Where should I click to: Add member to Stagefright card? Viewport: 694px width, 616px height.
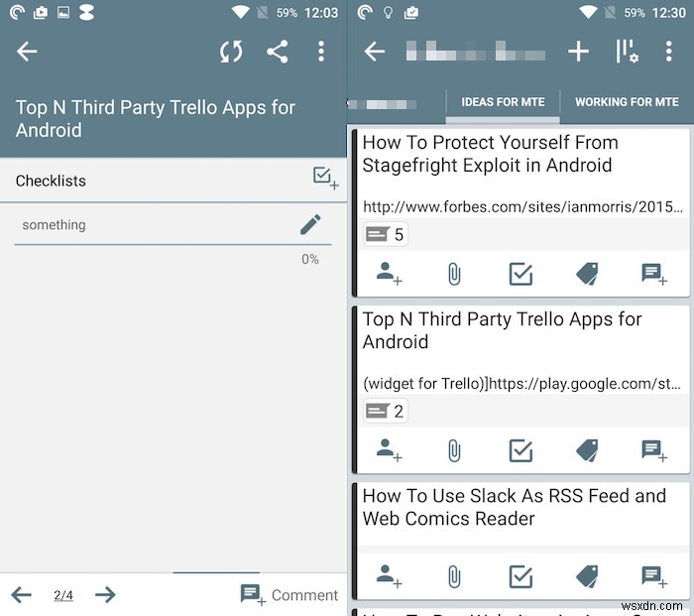[389, 274]
